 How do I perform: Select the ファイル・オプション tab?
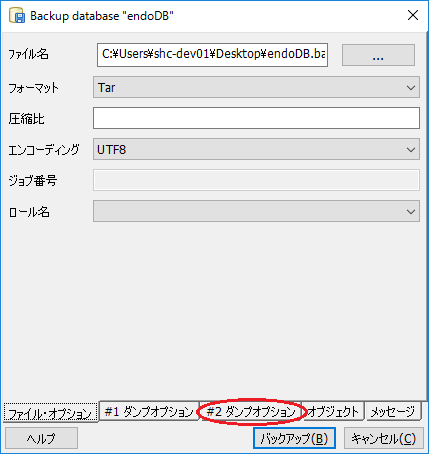(50, 413)
